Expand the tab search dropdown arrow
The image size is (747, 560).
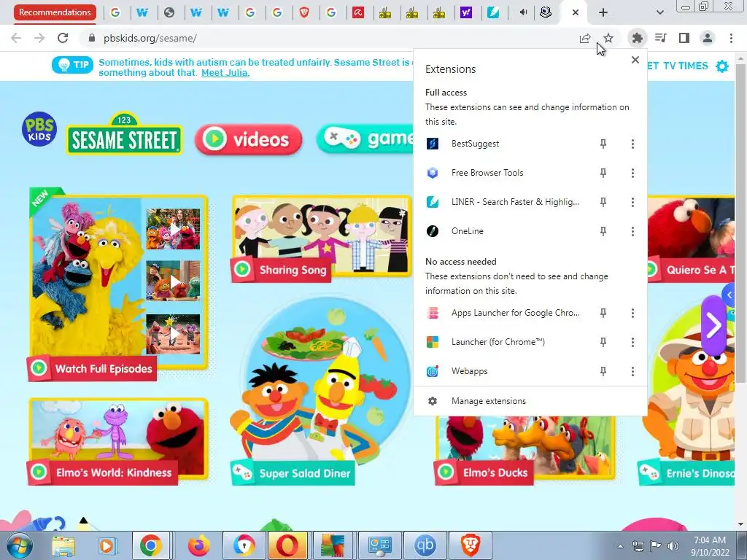click(659, 12)
